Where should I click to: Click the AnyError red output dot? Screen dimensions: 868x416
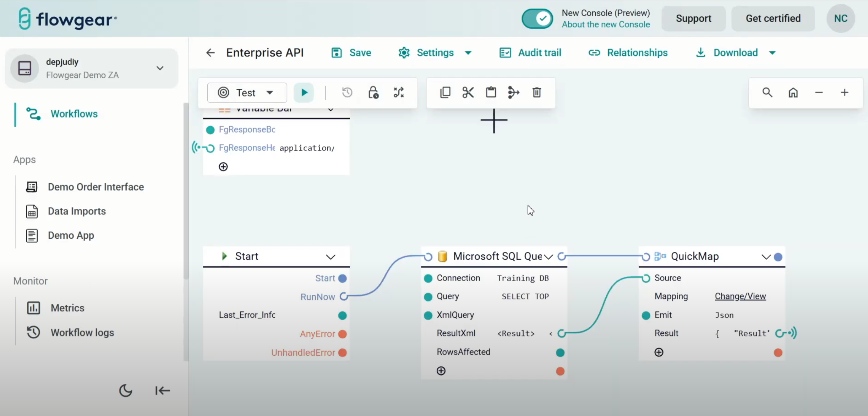(342, 334)
